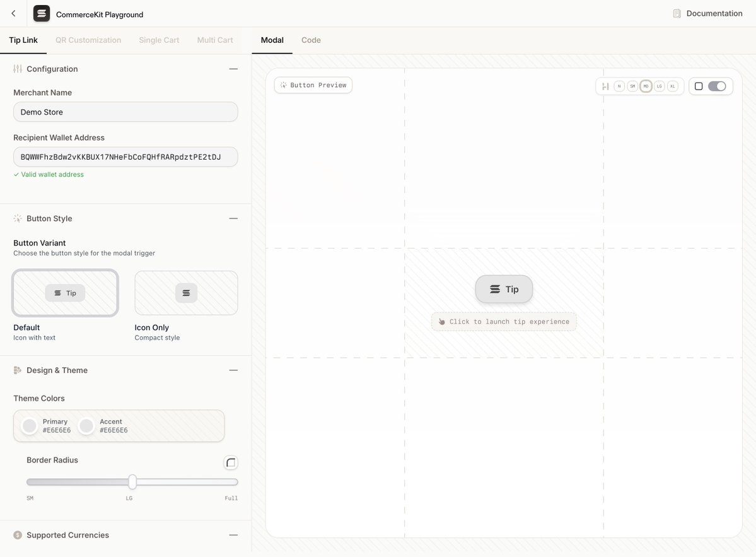Viewport: 756px width, 557px height.
Task: Select the SM size option in preview
Action: [x=632, y=86]
